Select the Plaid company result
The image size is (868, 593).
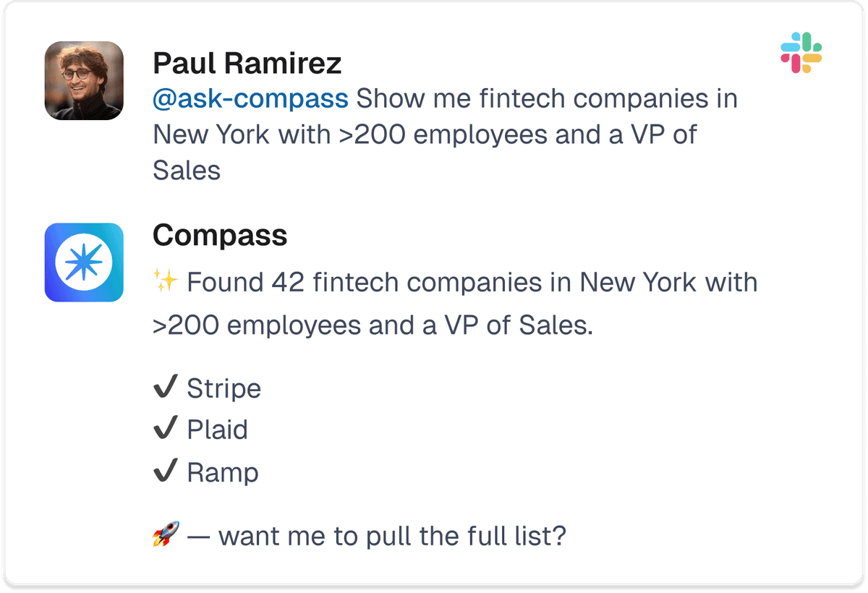click(x=218, y=430)
